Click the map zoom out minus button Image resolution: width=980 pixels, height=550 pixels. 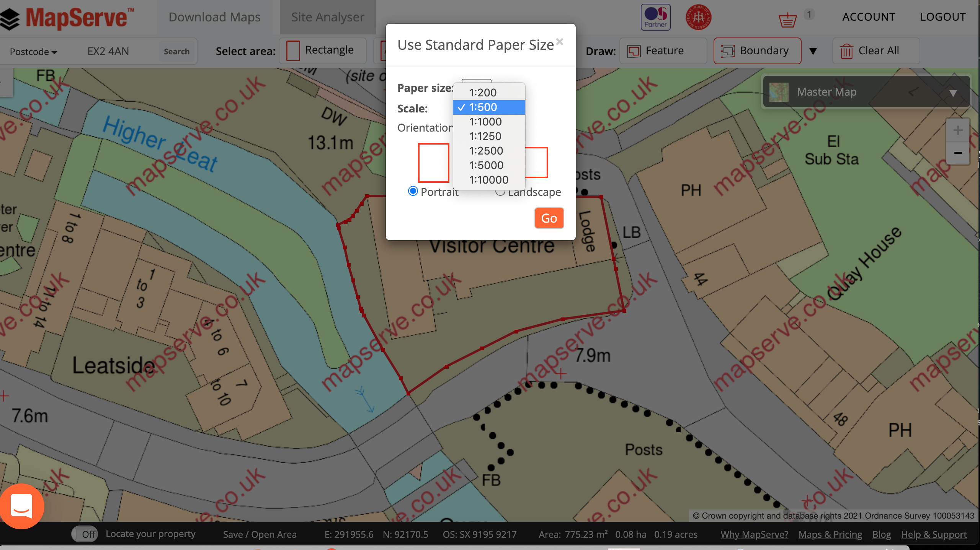tap(958, 153)
